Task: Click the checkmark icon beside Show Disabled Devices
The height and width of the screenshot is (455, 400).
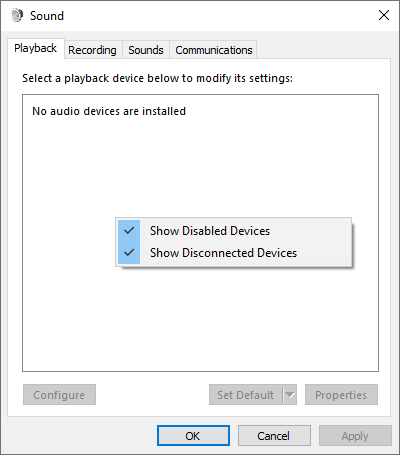Action: pyautogui.click(x=129, y=230)
